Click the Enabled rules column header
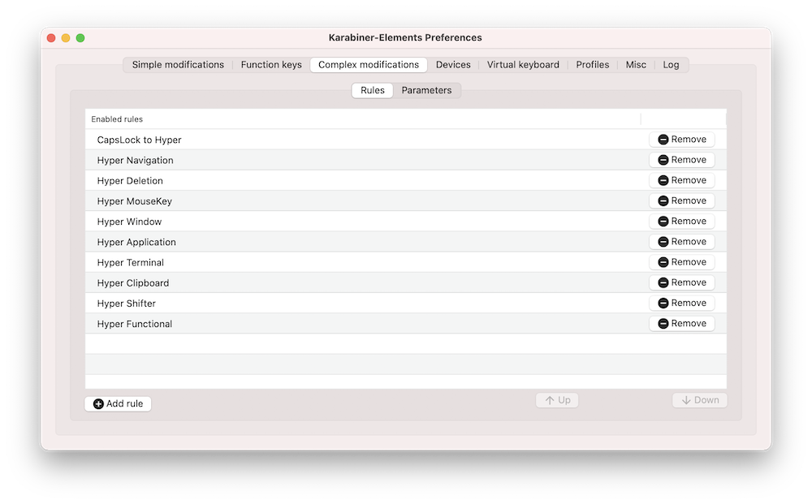The width and height of the screenshot is (812, 504). point(362,119)
